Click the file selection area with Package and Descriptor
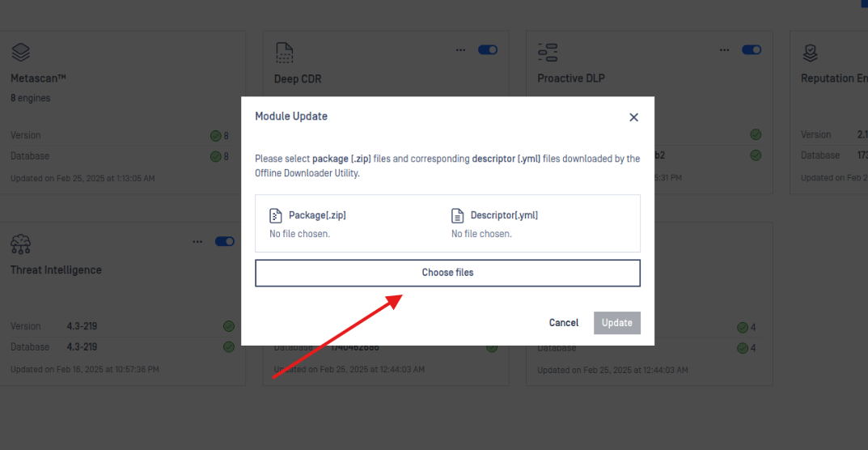The height and width of the screenshot is (450, 868). pos(447,223)
